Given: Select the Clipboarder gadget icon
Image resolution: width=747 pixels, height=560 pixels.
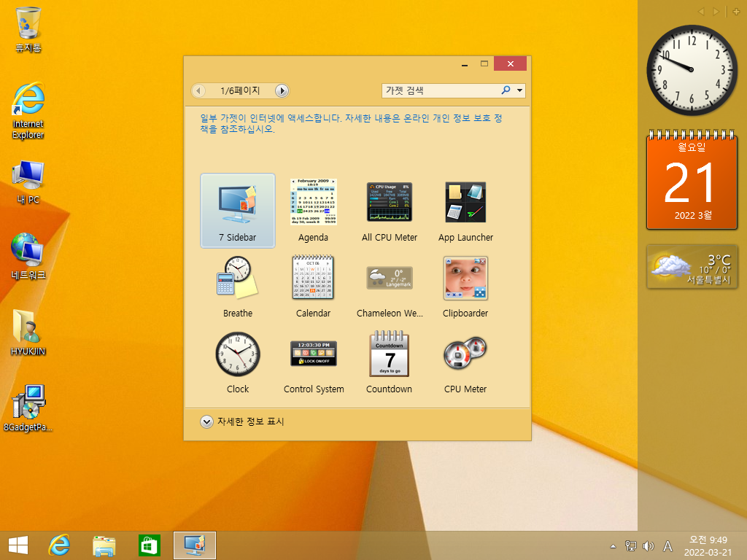Looking at the screenshot, I should pos(465,278).
